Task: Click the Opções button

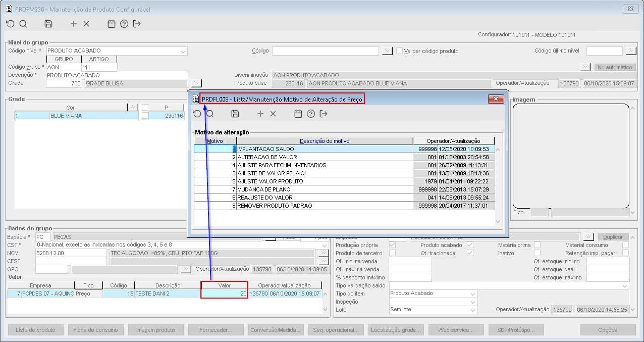Action: tap(608, 330)
